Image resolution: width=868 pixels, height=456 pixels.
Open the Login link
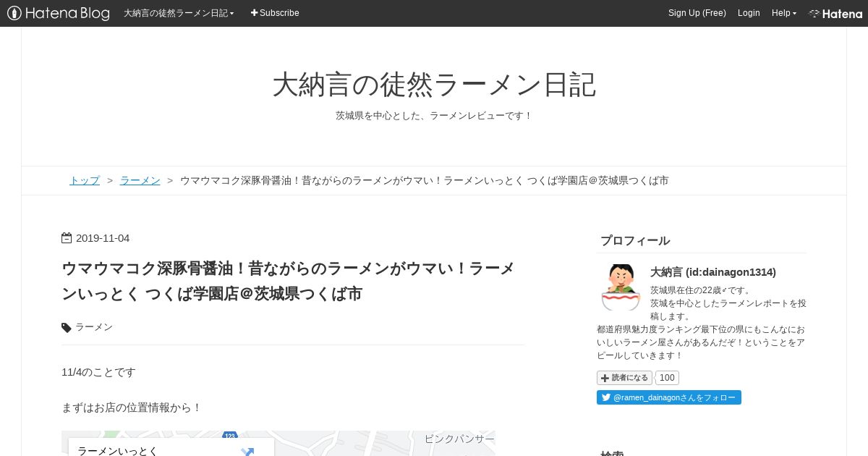pos(749,13)
